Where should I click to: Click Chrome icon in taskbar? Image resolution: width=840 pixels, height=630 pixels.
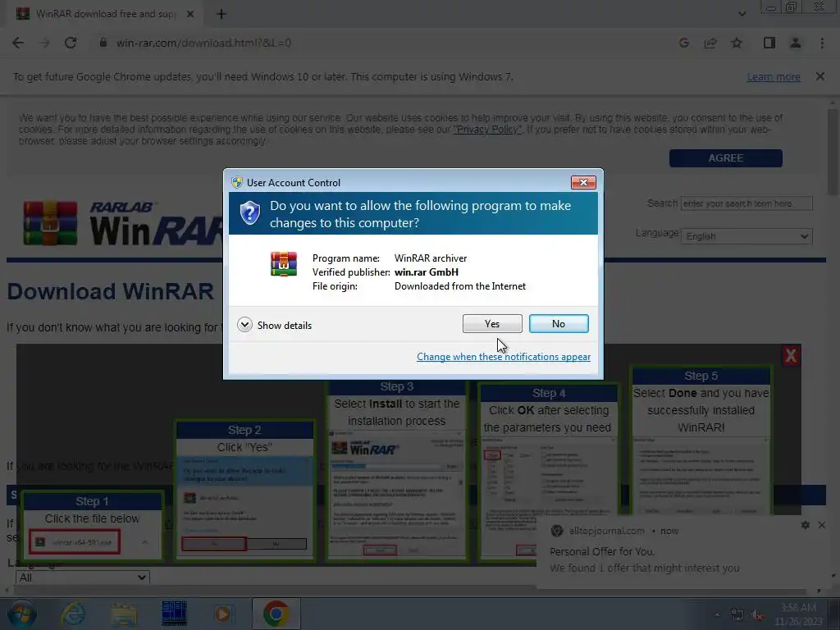276,614
